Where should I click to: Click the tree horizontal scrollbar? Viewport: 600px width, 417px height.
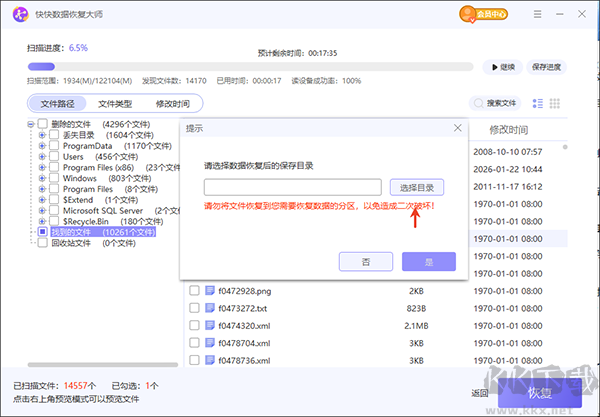tap(103, 365)
